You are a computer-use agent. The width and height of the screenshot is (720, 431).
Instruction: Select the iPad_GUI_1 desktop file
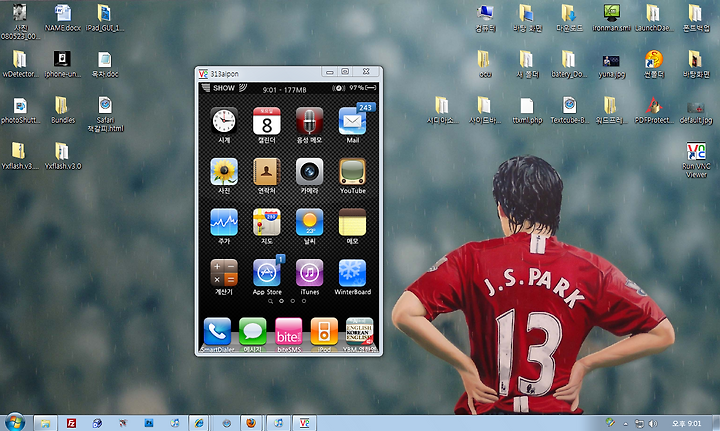[105, 18]
